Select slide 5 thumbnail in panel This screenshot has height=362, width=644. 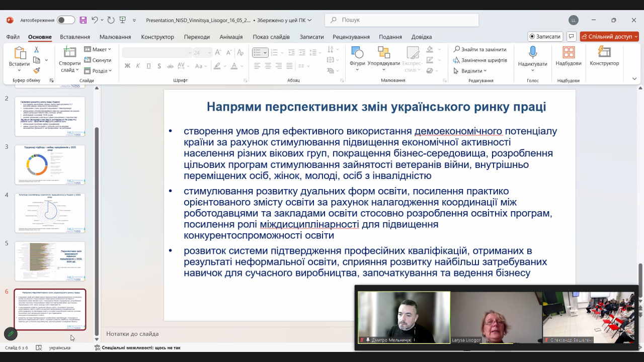point(50,260)
